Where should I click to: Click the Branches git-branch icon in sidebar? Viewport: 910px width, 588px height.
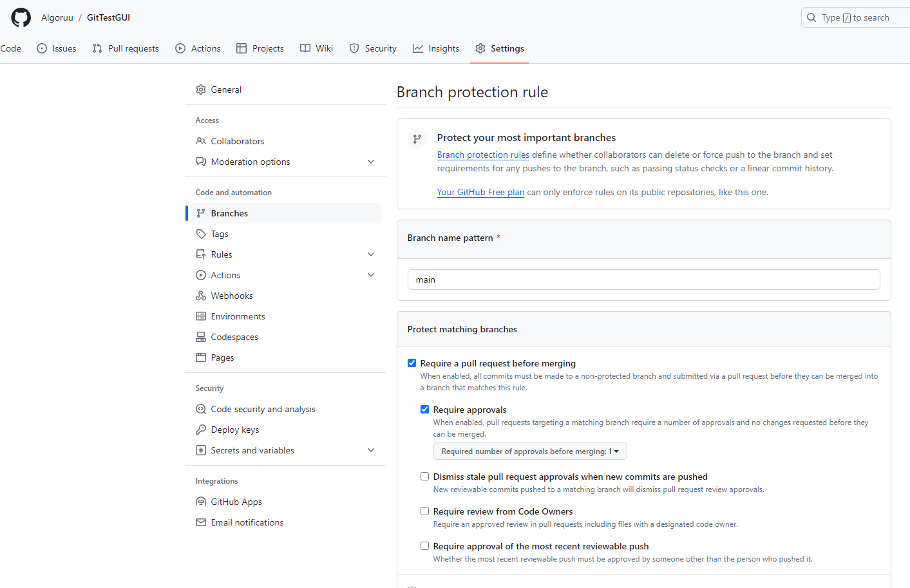pos(201,213)
